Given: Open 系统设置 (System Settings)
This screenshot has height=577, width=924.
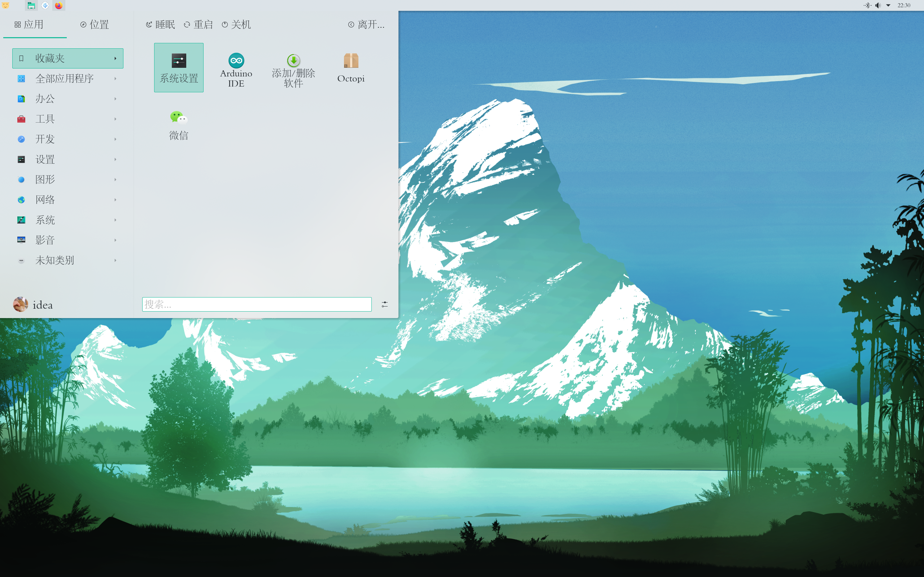Looking at the screenshot, I should [x=178, y=66].
